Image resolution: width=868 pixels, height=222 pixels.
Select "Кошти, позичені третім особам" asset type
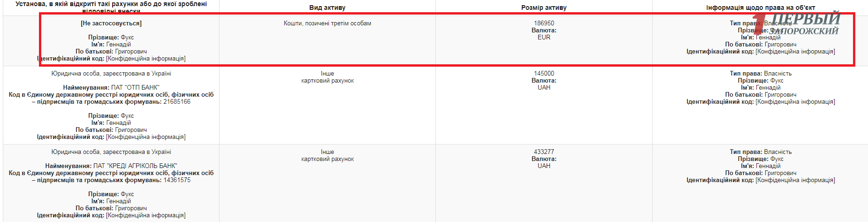(x=327, y=23)
